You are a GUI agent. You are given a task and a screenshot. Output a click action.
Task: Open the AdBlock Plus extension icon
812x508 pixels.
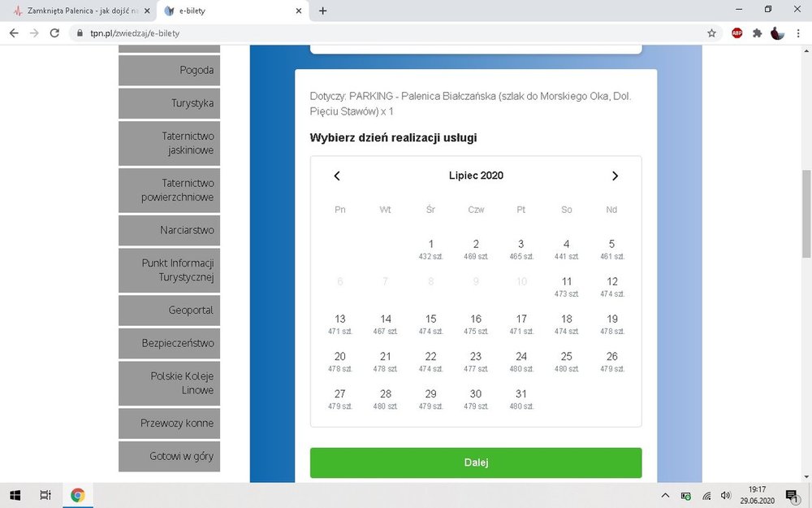(737, 33)
